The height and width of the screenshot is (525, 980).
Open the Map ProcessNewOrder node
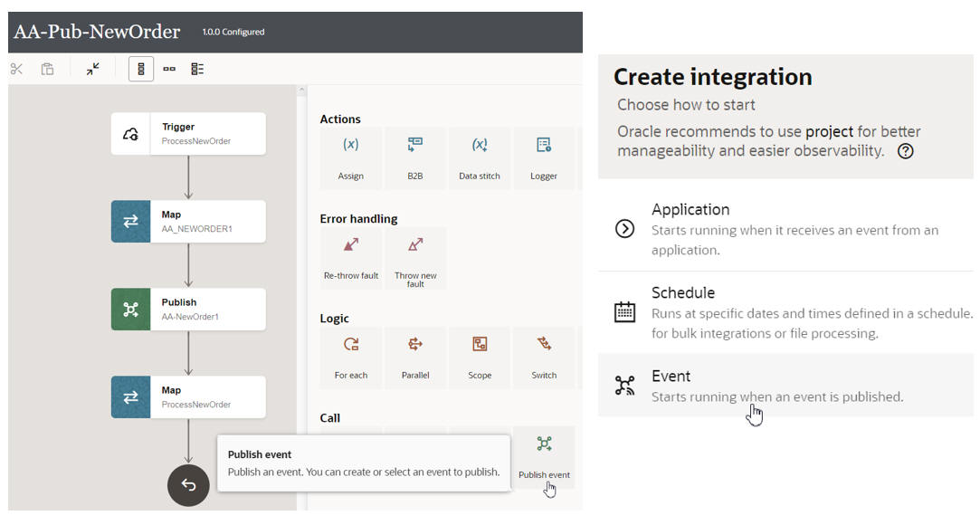coord(188,397)
